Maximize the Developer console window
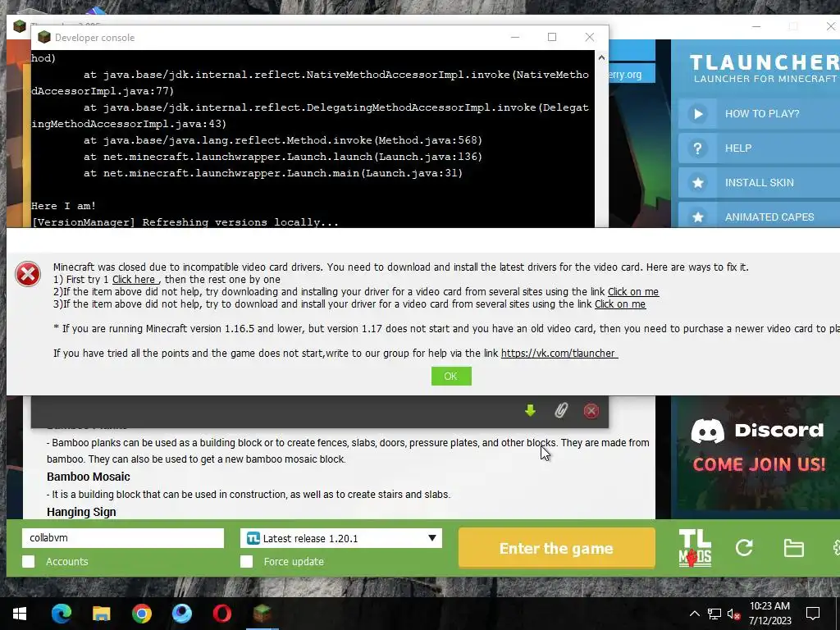This screenshot has width=840, height=630. (x=552, y=37)
